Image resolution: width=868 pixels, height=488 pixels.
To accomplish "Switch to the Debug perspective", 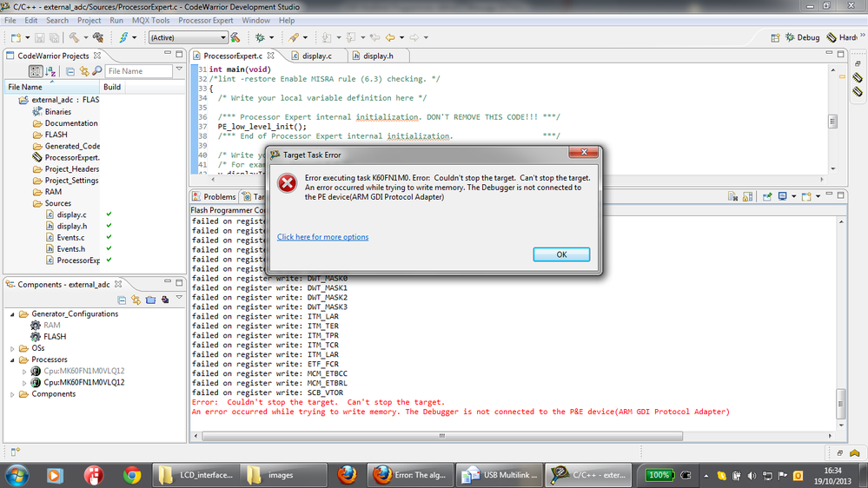I will [803, 37].
